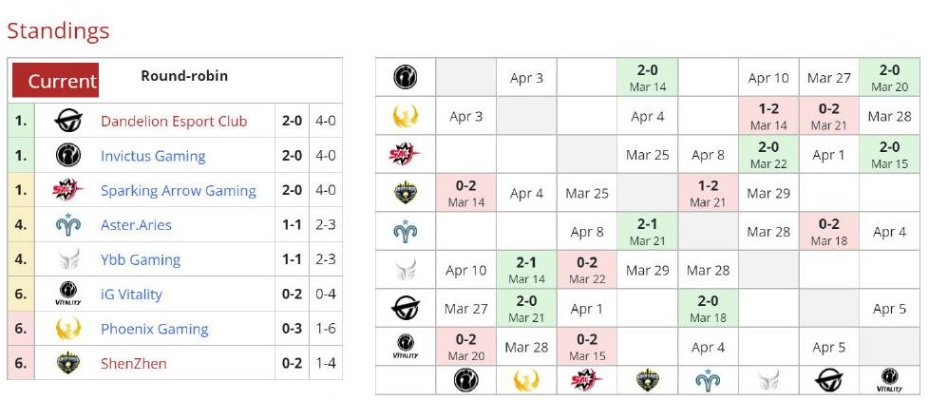Open the Invictus Gaming team link
The height and width of the screenshot is (400, 929).
pyautogui.click(x=153, y=156)
